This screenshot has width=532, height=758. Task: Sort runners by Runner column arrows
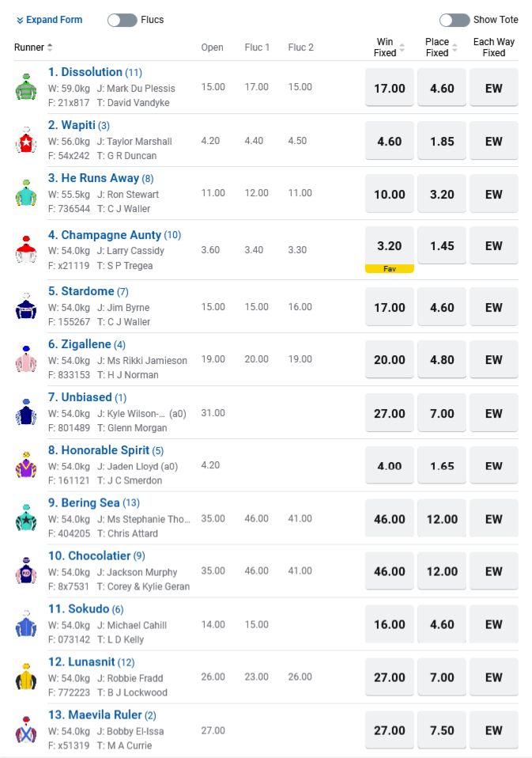click(x=50, y=47)
